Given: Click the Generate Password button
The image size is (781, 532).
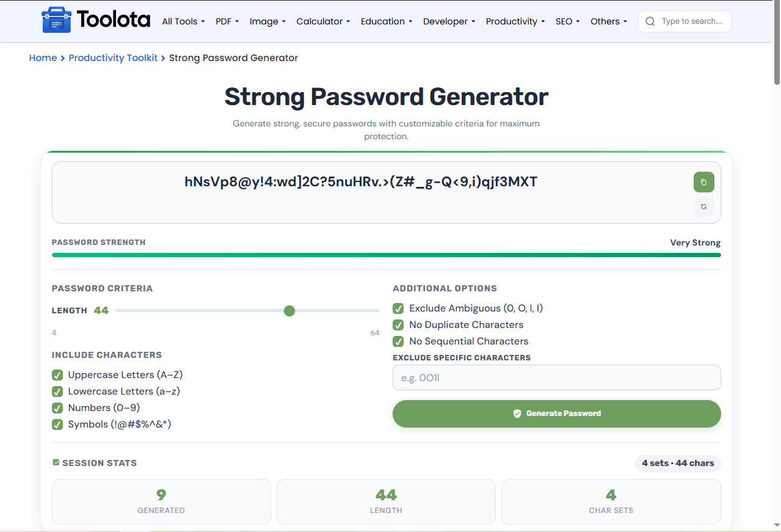Looking at the screenshot, I should coord(556,414).
